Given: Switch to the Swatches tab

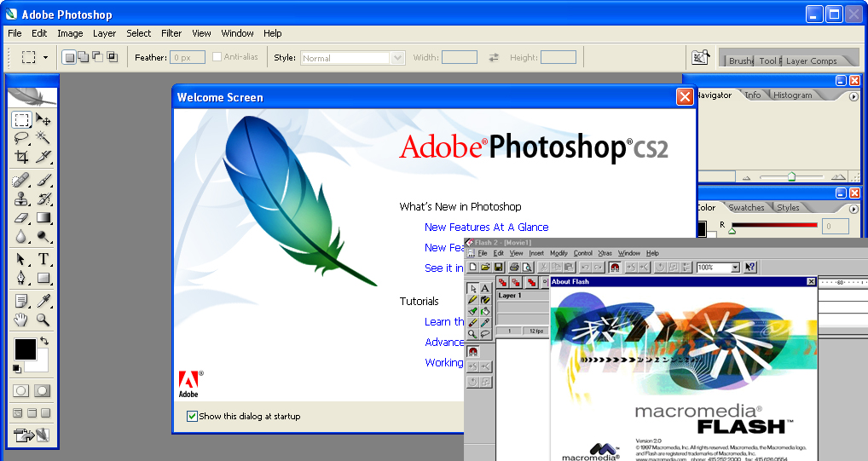Looking at the screenshot, I should click(x=746, y=208).
